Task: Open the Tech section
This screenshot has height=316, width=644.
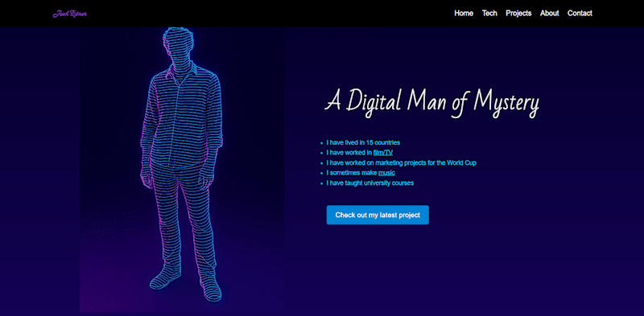Action: [x=489, y=13]
